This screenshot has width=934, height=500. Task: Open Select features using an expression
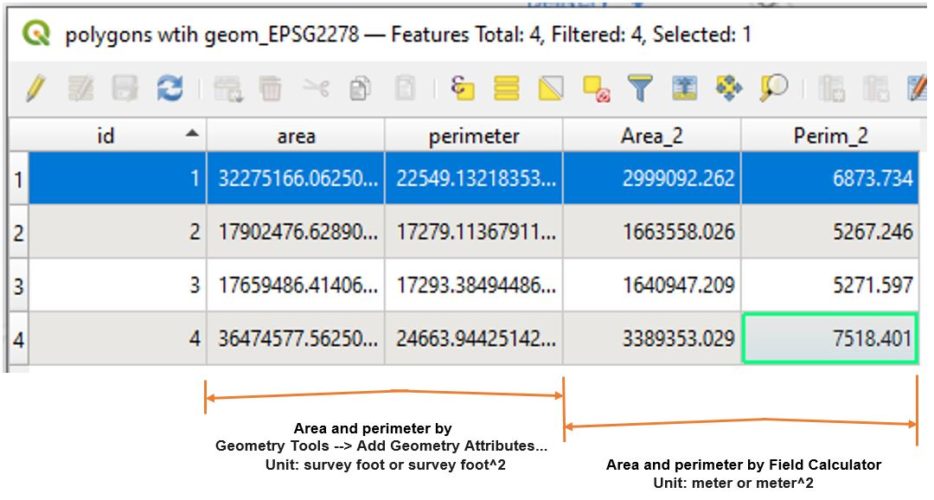click(x=462, y=90)
